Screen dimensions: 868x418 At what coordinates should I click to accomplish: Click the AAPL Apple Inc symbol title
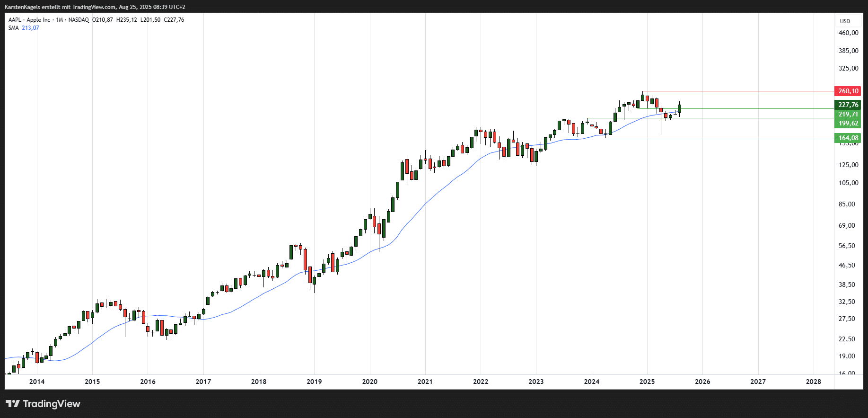[29, 20]
